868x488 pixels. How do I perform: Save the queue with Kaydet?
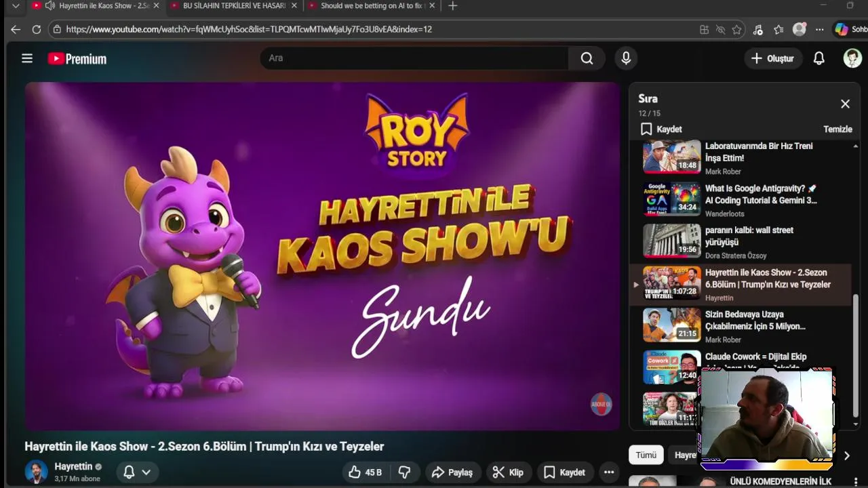661,129
